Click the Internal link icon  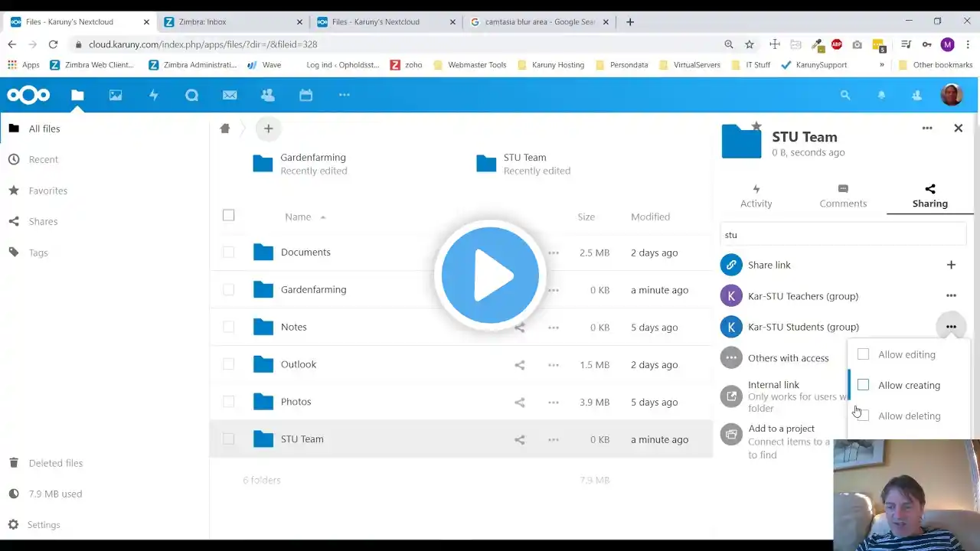731,396
